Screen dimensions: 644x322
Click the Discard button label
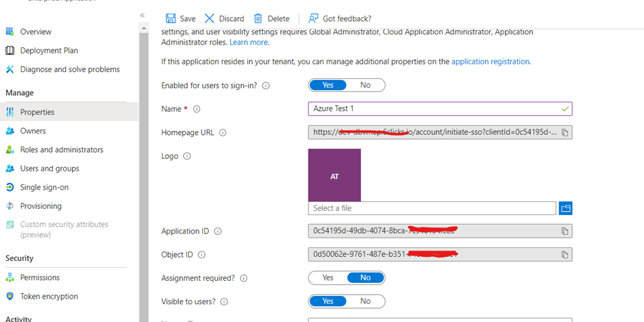[x=232, y=18]
